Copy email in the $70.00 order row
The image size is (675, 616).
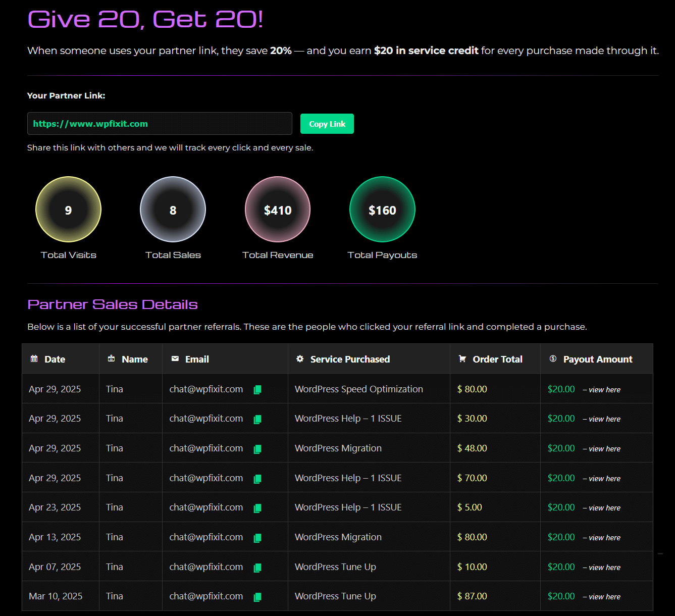coord(257,479)
